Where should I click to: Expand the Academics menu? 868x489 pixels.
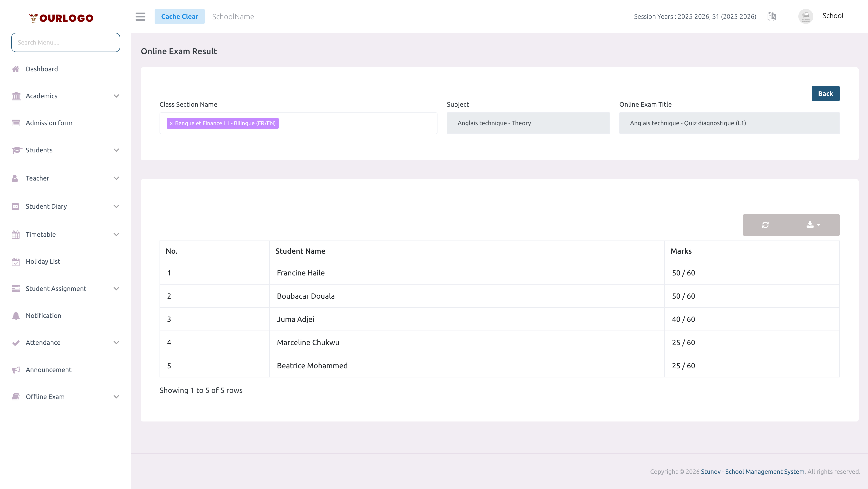click(x=116, y=96)
